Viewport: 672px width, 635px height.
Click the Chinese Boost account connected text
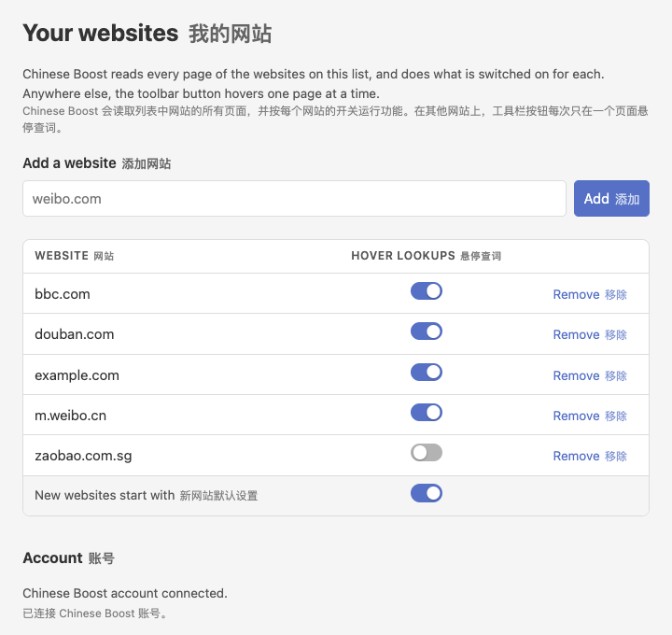tap(125, 593)
